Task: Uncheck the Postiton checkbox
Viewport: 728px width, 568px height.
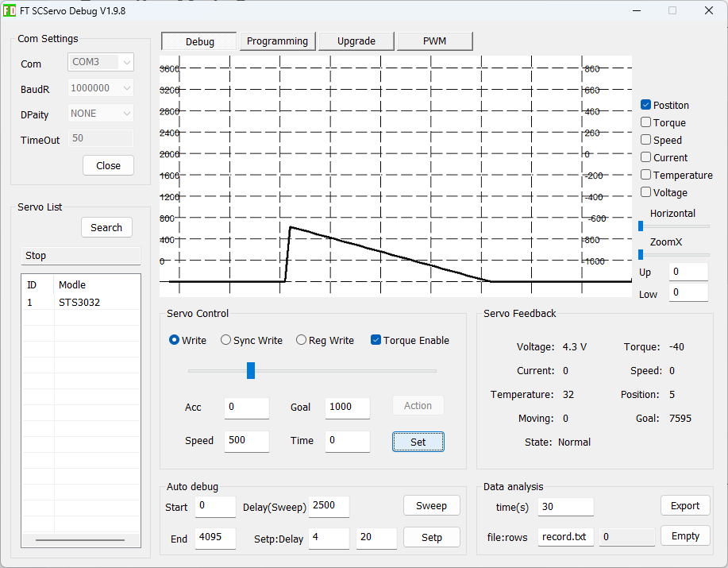Action: tap(645, 105)
